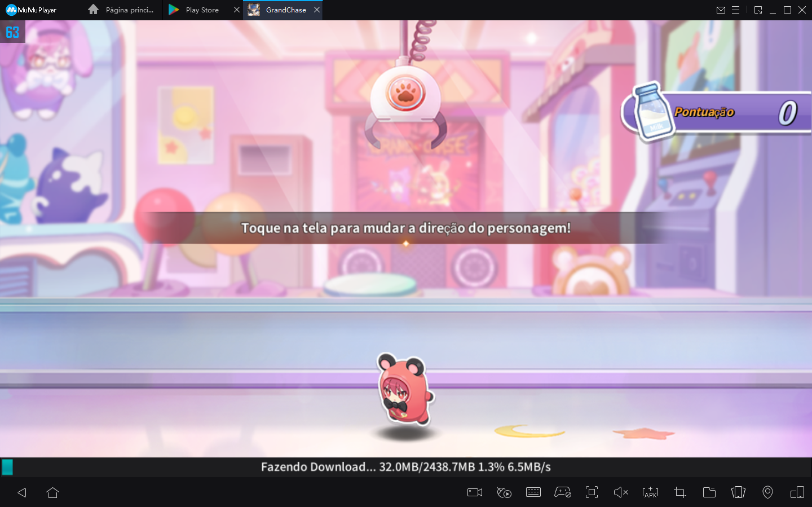Start screen recording with the video camera icon
The image size is (812, 507).
[x=474, y=492]
